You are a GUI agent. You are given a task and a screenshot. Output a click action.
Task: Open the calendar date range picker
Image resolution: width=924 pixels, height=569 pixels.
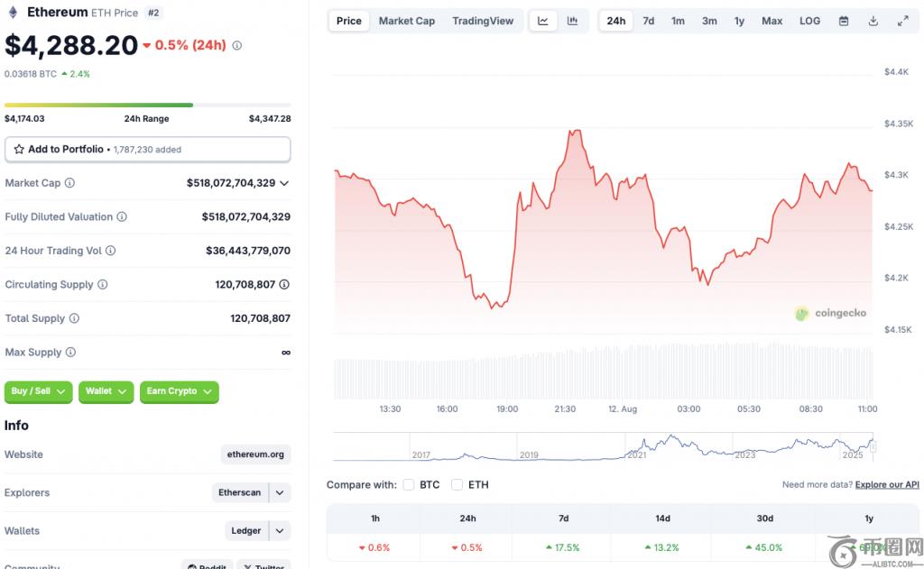click(844, 21)
